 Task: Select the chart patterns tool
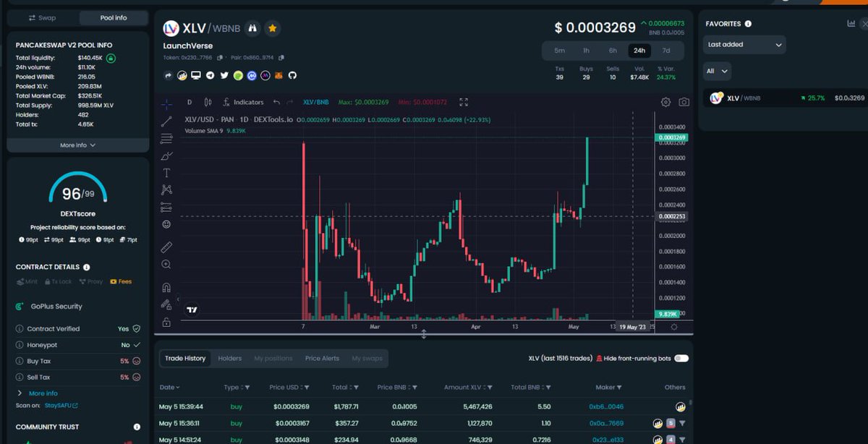tap(166, 189)
